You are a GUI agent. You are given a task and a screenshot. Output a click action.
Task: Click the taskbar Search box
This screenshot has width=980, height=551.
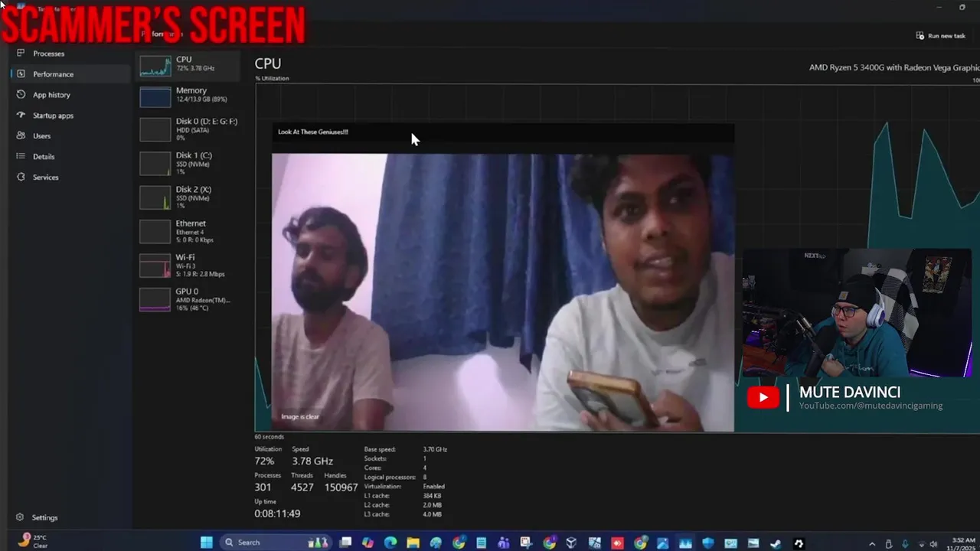(276, 543)
